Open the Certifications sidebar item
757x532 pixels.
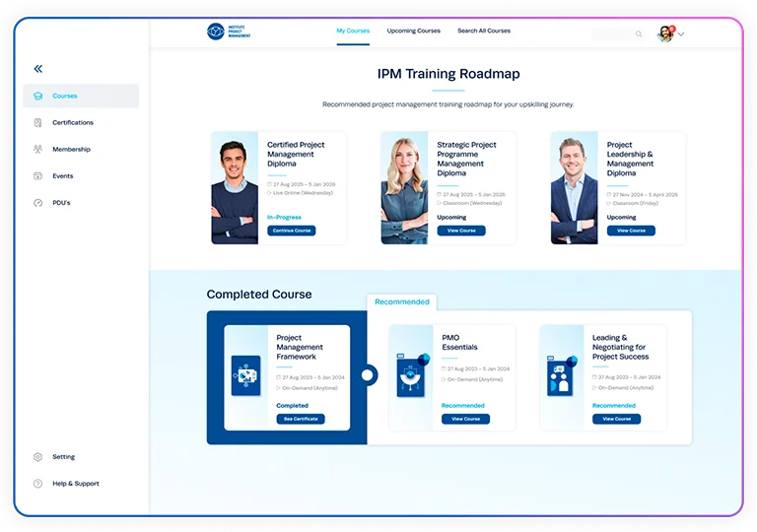tap(81, 122)
